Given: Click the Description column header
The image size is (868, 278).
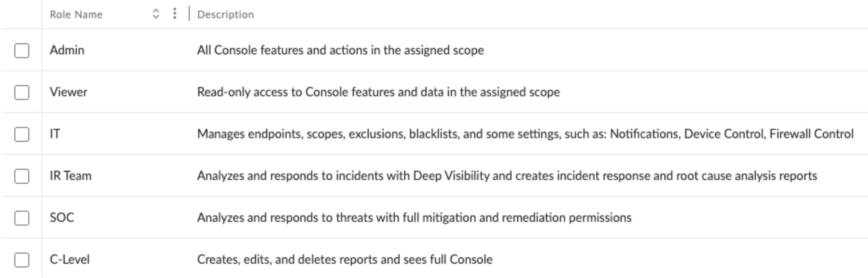Looking at the screenshot, I should click(225, 14).
